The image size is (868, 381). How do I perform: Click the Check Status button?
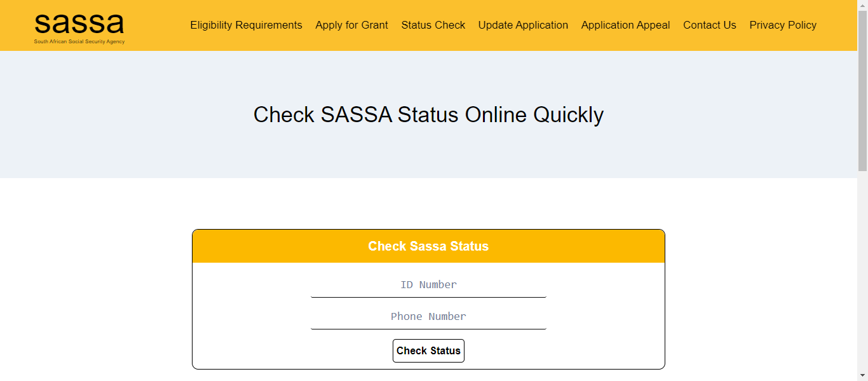[428, 350]
